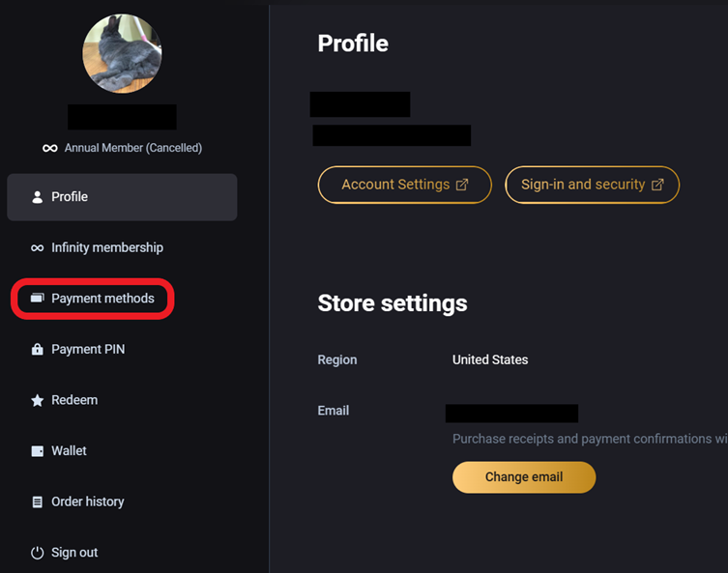Click the infinity icon beside Infinity membership

pos(37,248)
